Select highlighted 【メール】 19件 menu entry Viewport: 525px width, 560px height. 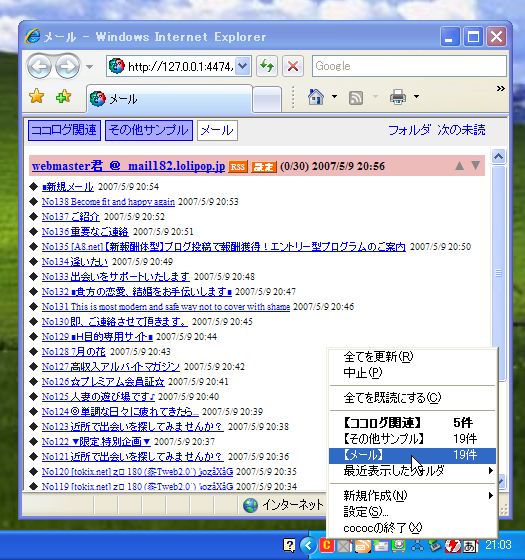[x=412, y=455]
